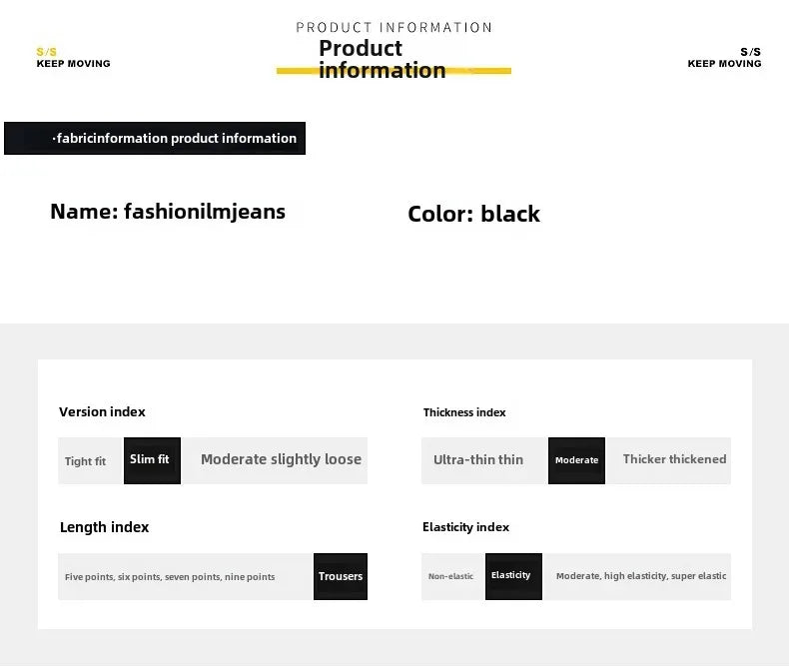Select the five to nine points length
Image resolution: width=789 pixels, height=672 pixels.
coord(170,577)
